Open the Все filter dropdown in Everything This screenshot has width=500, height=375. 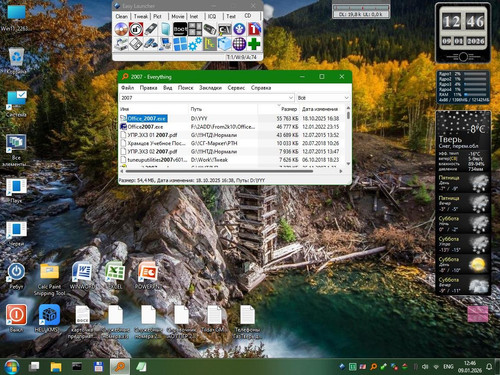click(323, 98)
